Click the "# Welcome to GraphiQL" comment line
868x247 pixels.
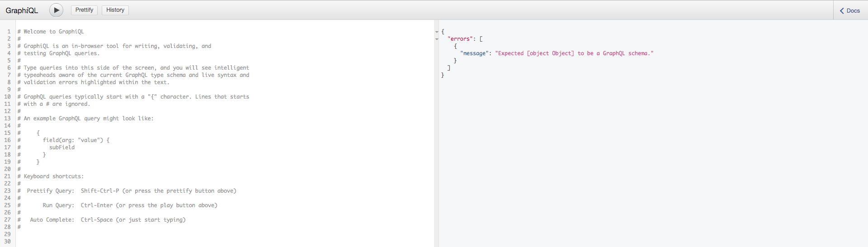(51, 32)
